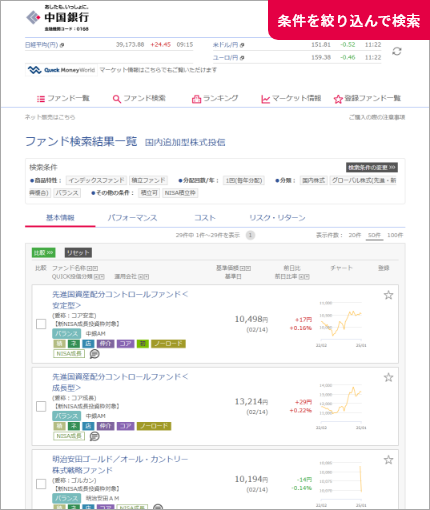Open the price chart for 明治安田ゴールド fund
The image size is (430, 510).
tap(342, 484)
